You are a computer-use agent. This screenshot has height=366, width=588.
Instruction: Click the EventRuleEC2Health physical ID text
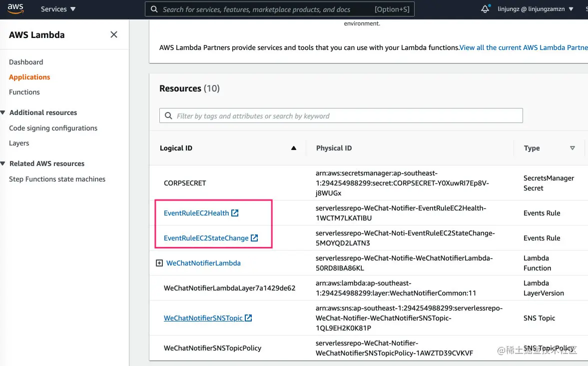pos(401,213)
